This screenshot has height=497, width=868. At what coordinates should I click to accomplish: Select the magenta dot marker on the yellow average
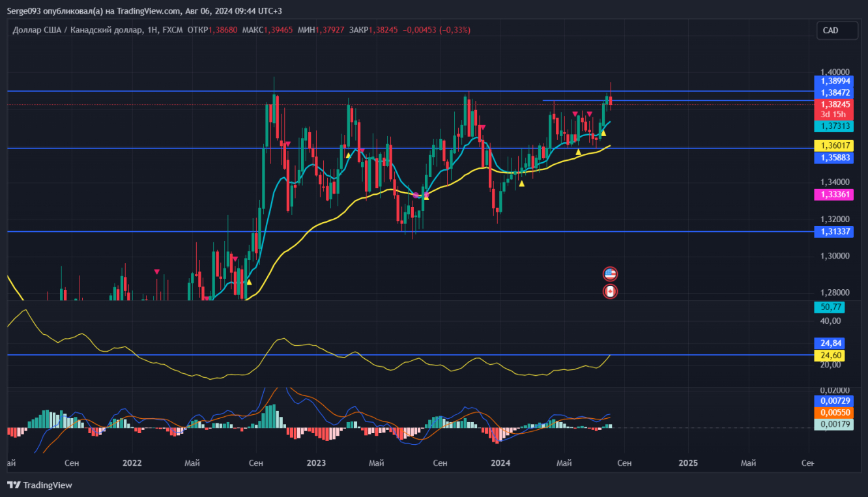pos(416,195)
